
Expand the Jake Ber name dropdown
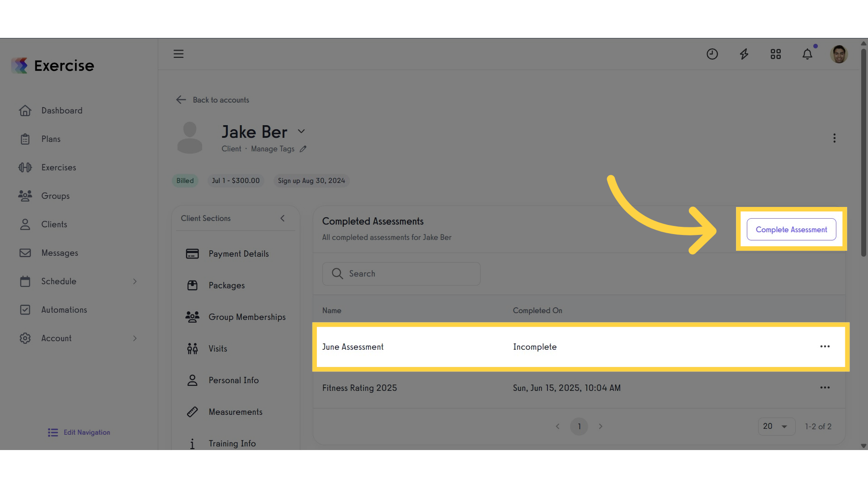point(301,131)
